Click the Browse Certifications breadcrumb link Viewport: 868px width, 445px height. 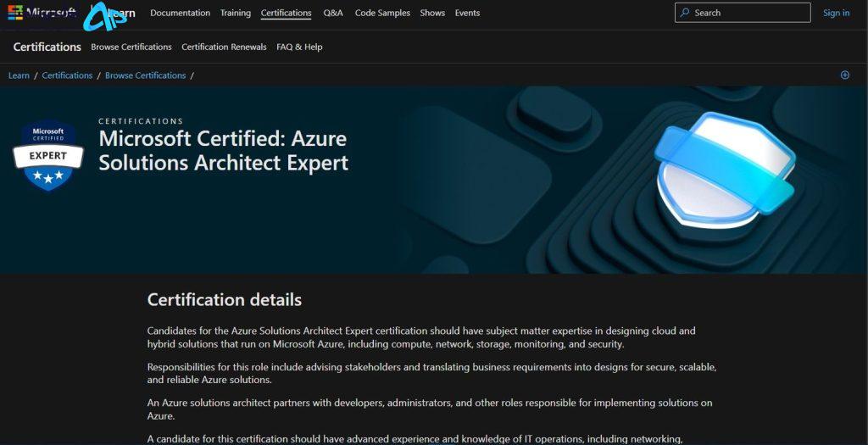point(146,75)
